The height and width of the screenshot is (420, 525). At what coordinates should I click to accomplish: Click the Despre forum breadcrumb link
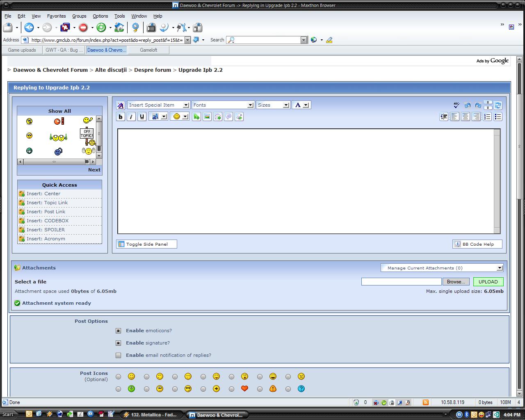(x=153, y=70)
